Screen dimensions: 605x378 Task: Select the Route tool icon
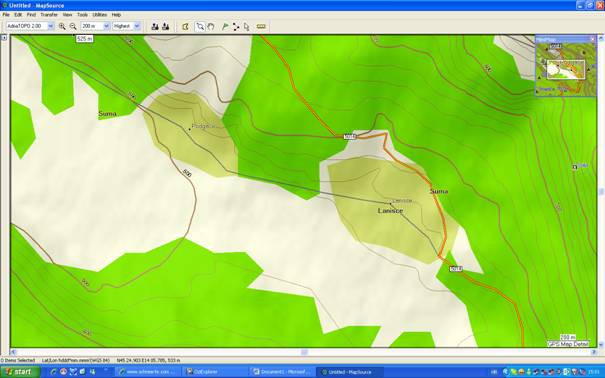pyautogui.click(x=236, y=26)
